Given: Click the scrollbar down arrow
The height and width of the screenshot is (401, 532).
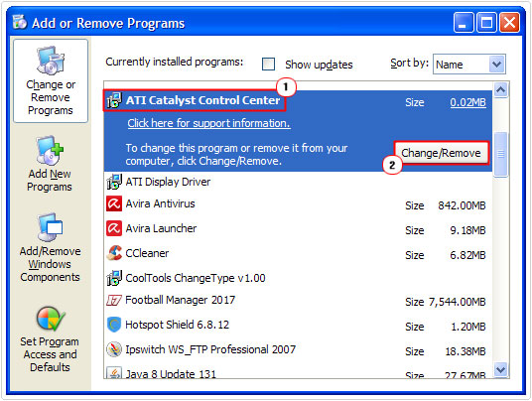Looking at the screenshot, I should [501, 369].
